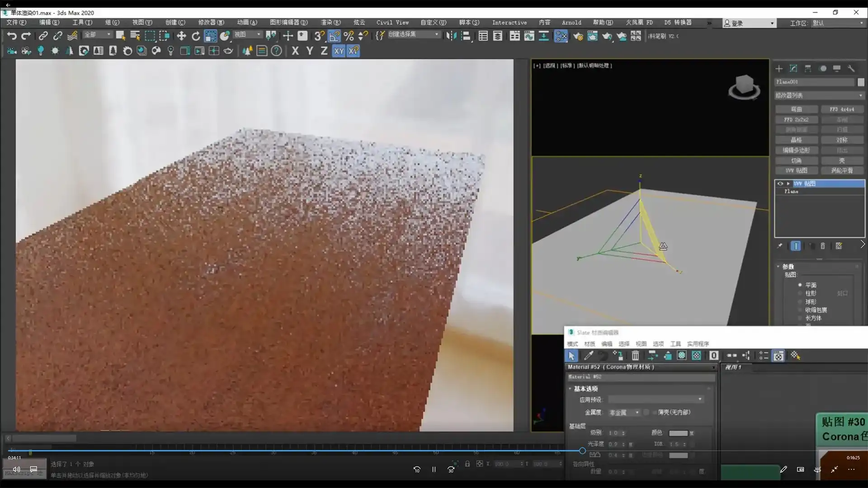868x488 pixels.
Task: Collapse the 基本选项 rollout
Action: [585, 389]
